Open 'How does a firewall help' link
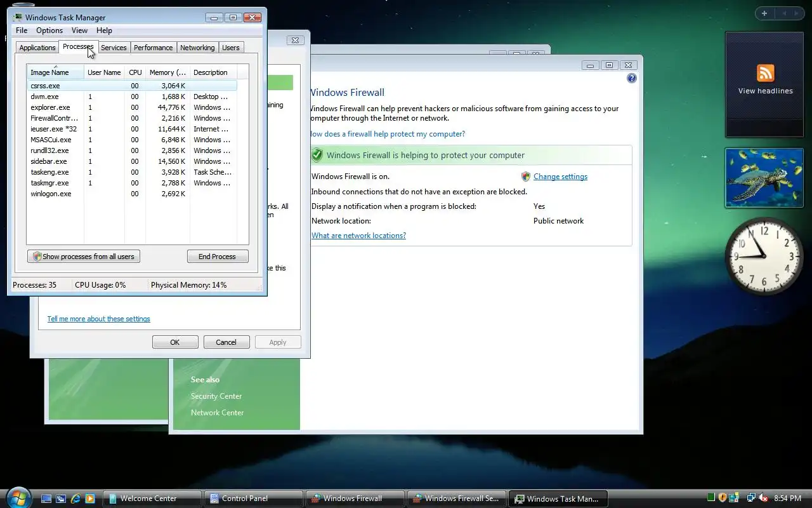Screen dimensions: 812x508 pyautogui.click(x=387, y=134)
